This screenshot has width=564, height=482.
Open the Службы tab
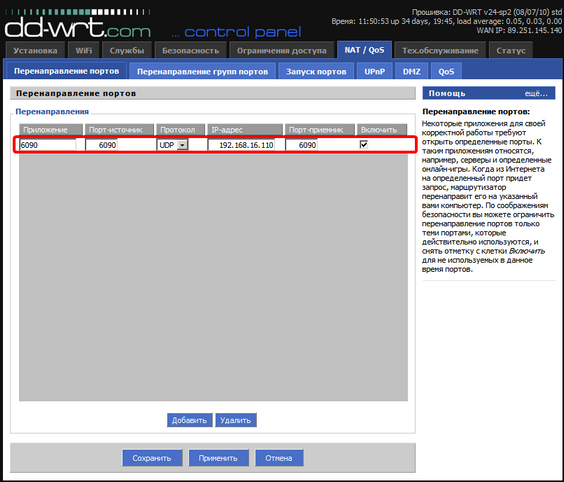(127, 50)
